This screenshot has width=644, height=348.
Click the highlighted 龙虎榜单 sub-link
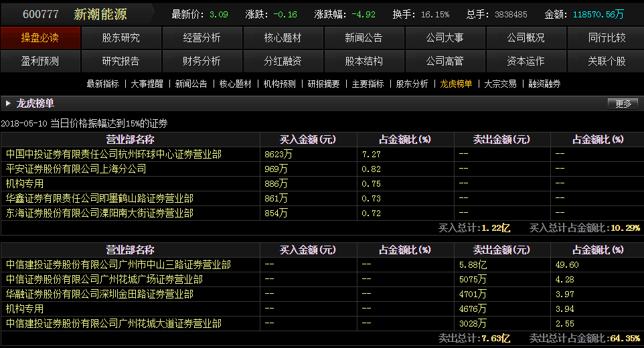457,84
